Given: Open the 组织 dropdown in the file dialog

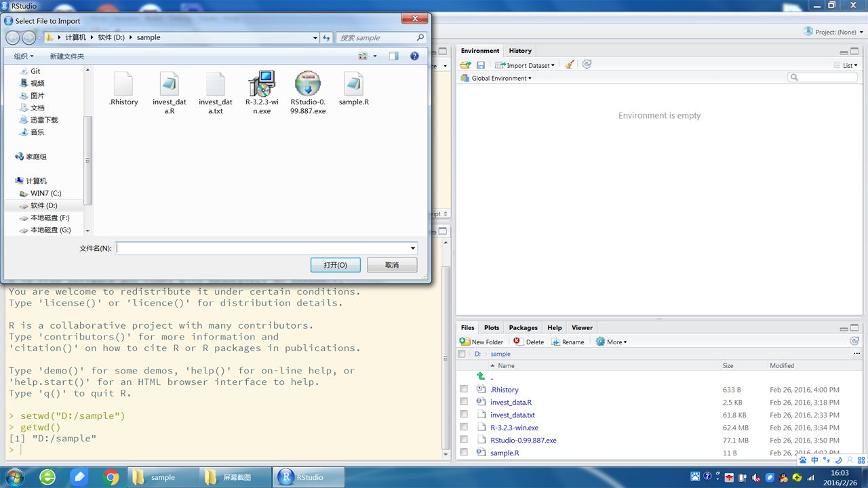Looking at the screenshot, I should coord(24,56).
